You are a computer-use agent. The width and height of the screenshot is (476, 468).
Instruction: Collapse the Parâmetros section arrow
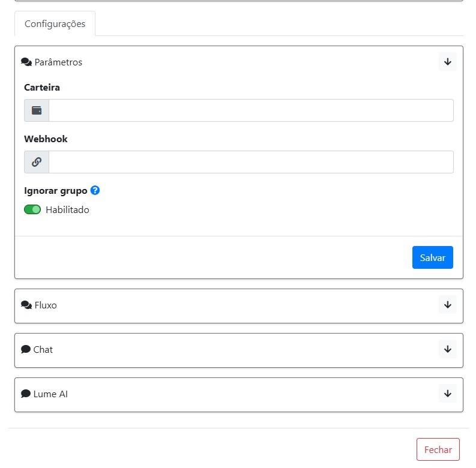pos(447,62)
